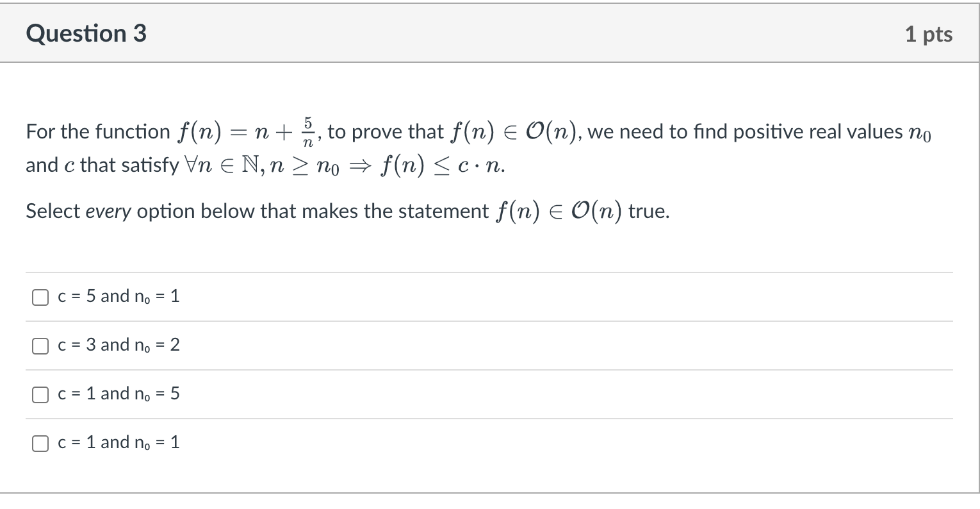This screenshot has height=509, width=980.
Task: Click the 'Select every option' instruction text
Action: point(256,210)
